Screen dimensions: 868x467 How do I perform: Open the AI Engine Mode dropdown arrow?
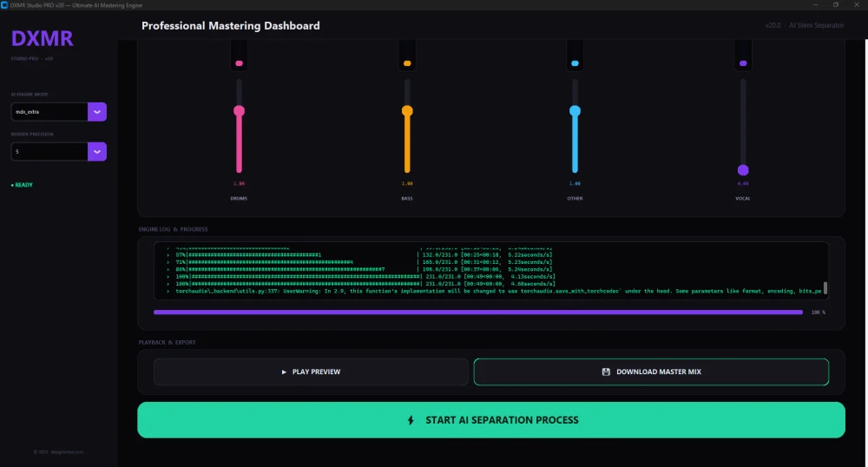click(x=97, y=112)
